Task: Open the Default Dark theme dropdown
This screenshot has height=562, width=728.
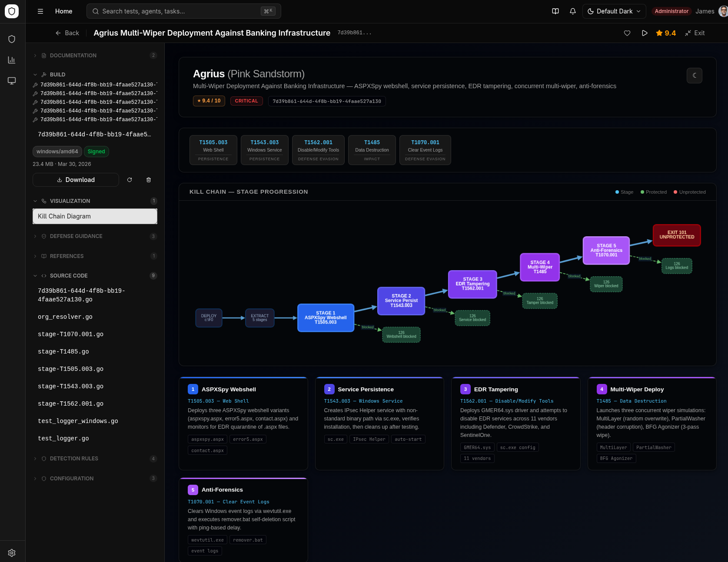Action: 614,11
